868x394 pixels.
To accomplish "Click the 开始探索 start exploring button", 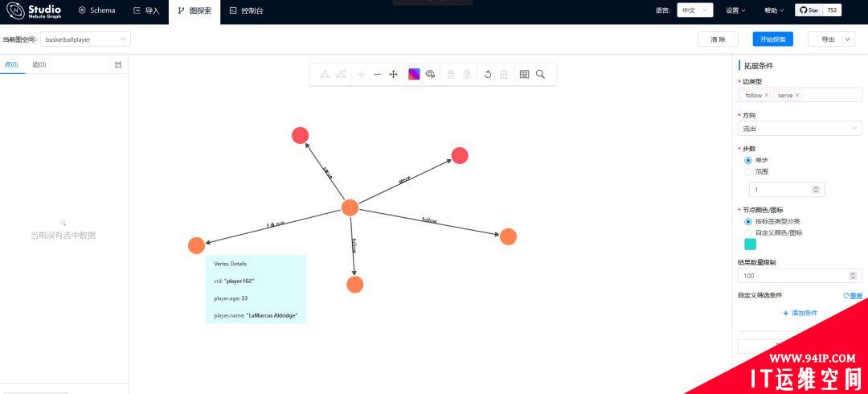I will (x=773, y=39).
